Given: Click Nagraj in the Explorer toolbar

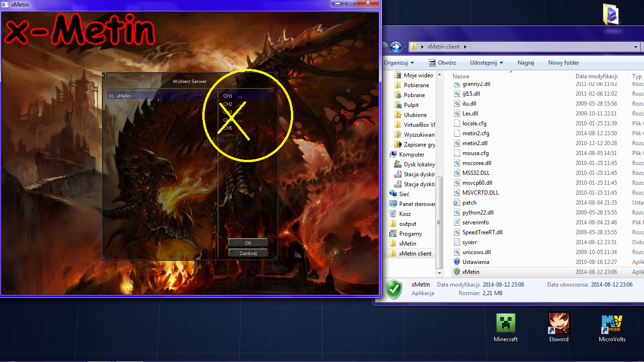Looking at the screenshot, I should (526, 63).
